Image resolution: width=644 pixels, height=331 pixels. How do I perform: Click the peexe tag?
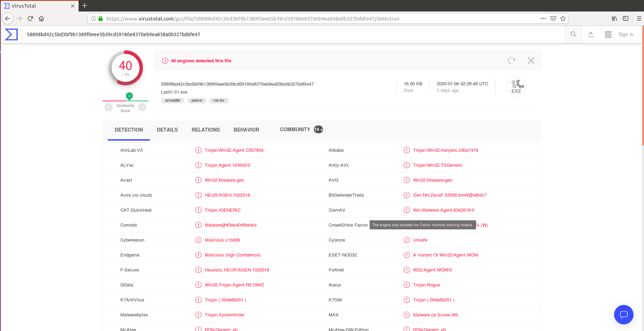197,101
